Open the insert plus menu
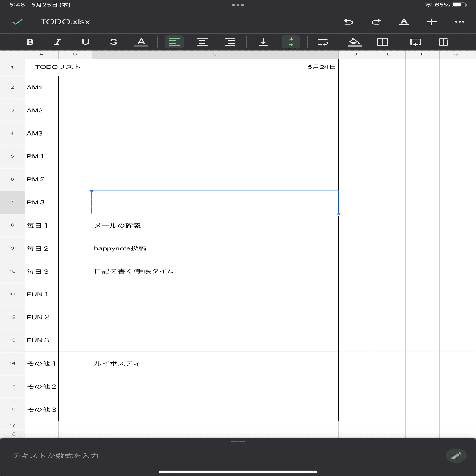476x476 pixels. tap(432, 22)
